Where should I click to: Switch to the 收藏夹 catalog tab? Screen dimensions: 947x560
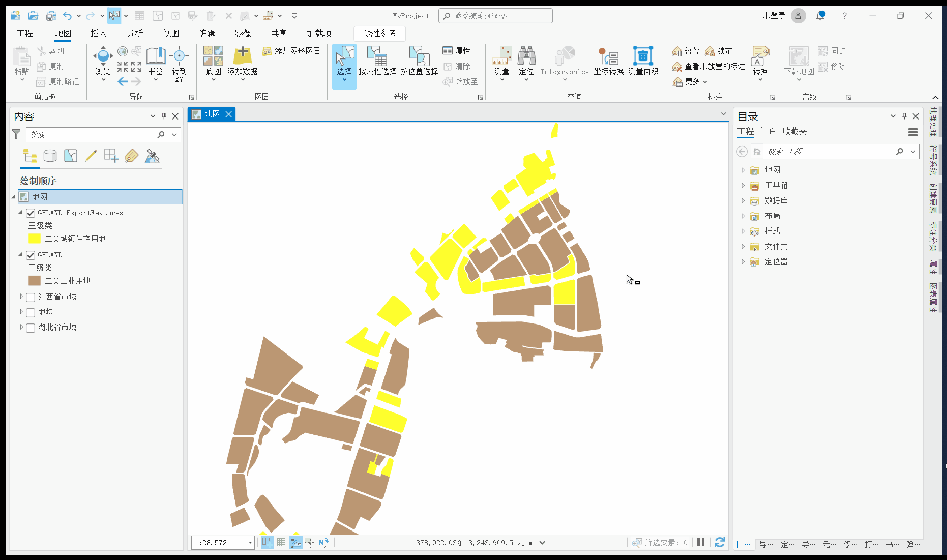pyautogui.click(x=794, y=131)
